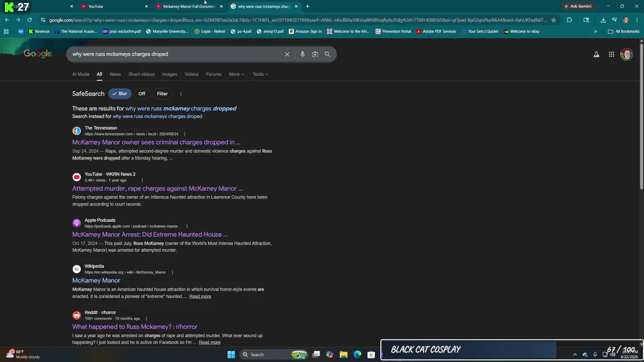This screenshot has width=644, height=362.
Task: Launch Microsoft Edge from the taskbar
Action: click(x=357, y=355)
